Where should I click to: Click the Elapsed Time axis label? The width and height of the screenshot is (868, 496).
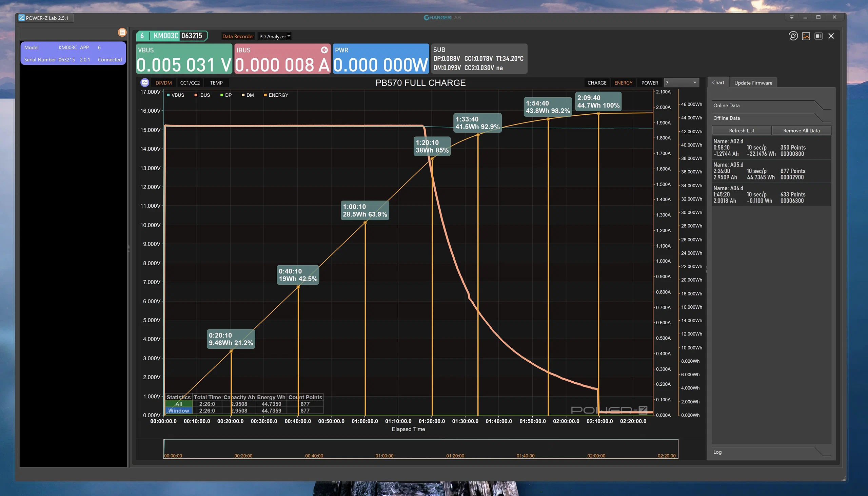[x=408, y=429]
